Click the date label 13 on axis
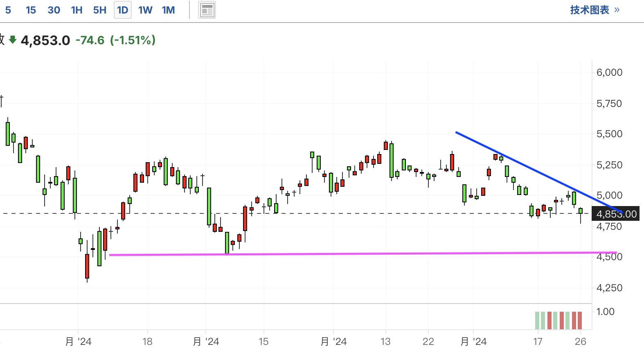 (385, 341)
